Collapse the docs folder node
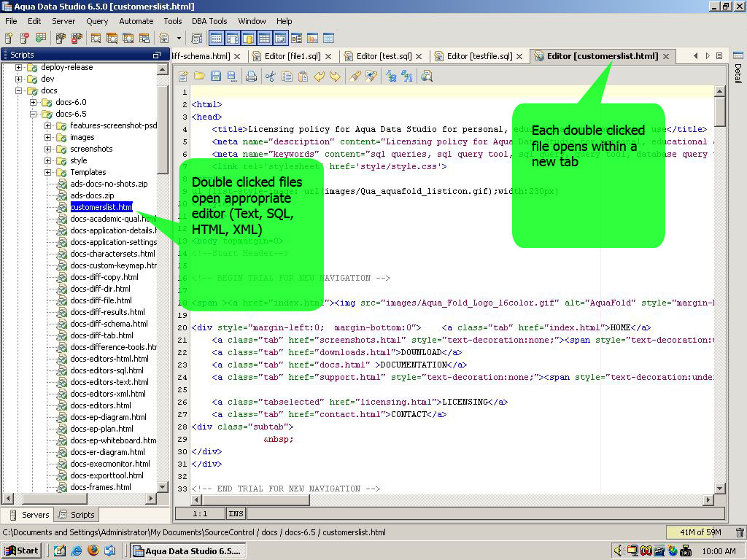Image resolution: width=747 pixels, height=560 pixels. [18, 90]
